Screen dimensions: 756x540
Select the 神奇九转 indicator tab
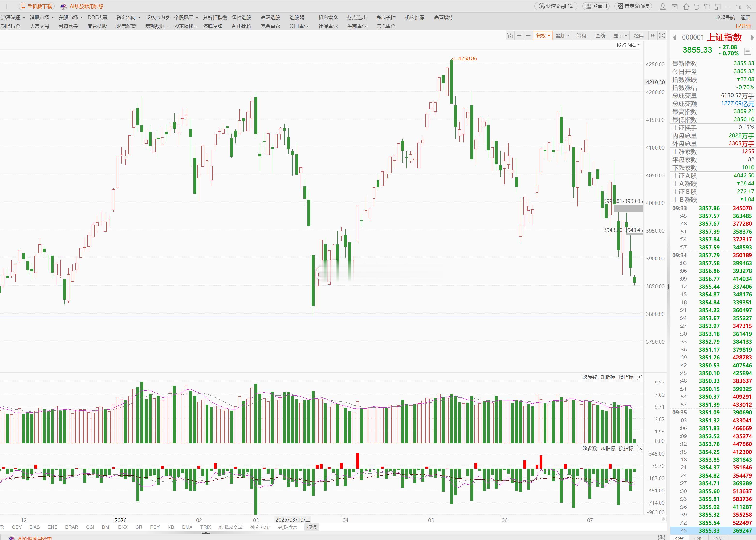260,527
